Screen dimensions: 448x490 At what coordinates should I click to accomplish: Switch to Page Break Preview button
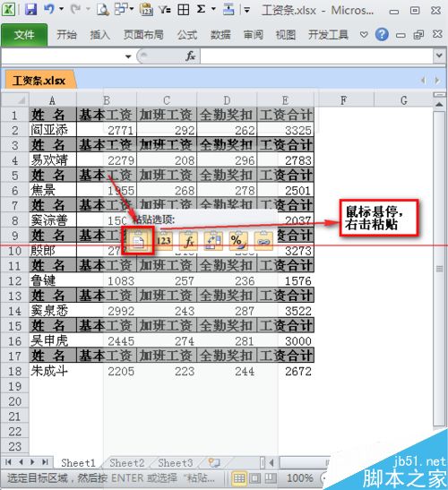(x=270, y=477)
